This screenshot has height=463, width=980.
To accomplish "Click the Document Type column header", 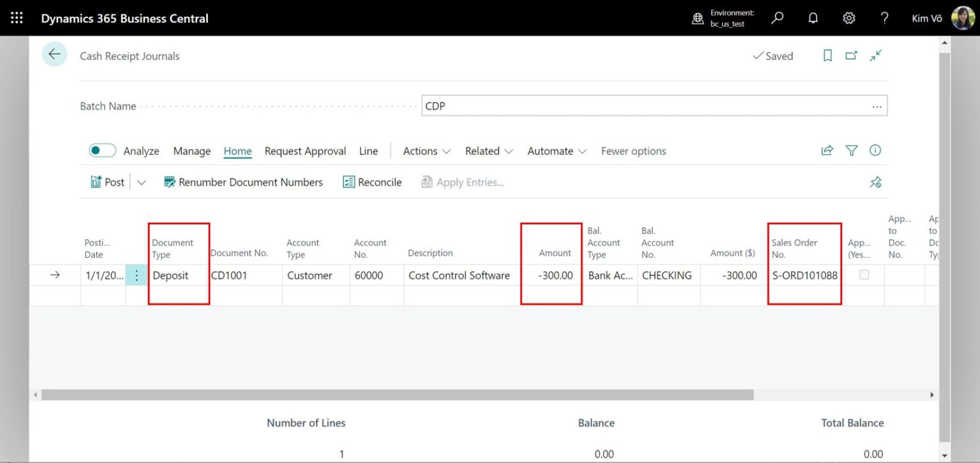I will [172, 249].
